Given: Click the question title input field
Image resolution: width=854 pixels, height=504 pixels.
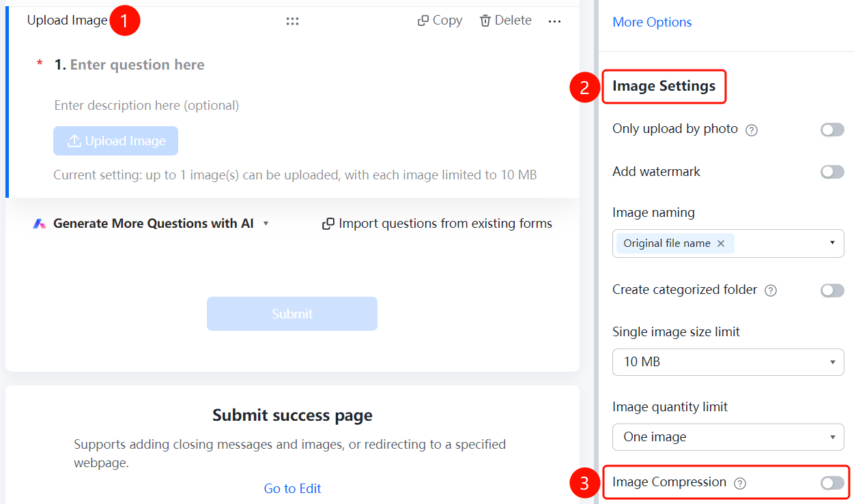Looking at the screenshot, I should tap(137, 65).
